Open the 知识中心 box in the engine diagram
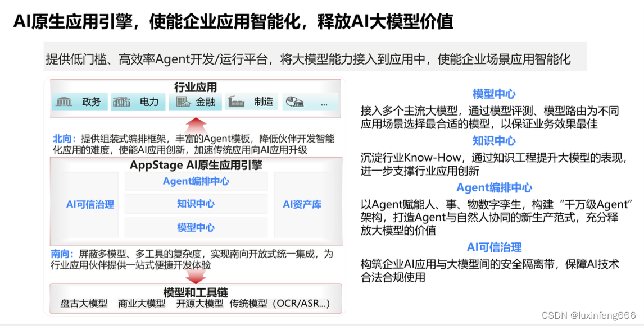Viewport: 644px width, 326px height. (196, 204)
